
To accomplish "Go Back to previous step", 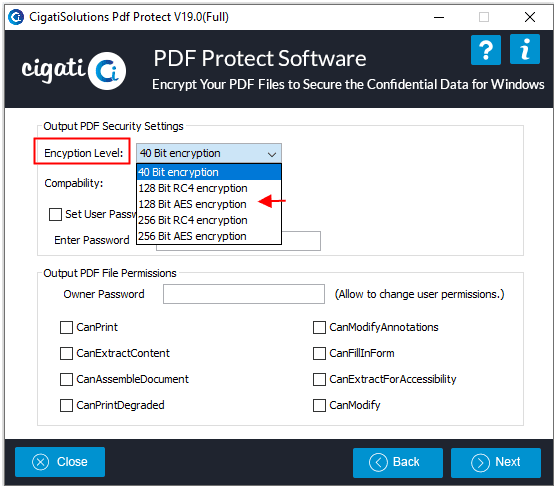I will (x=398, y=462).
